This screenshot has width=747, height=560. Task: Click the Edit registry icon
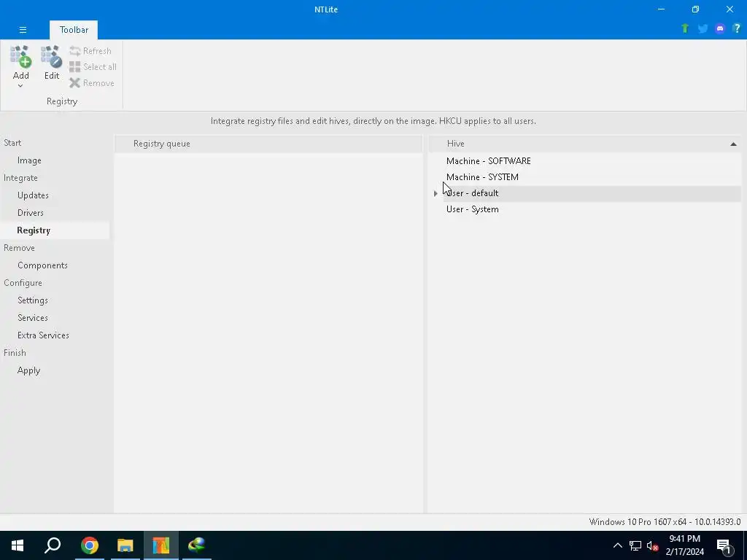[52, 57]
